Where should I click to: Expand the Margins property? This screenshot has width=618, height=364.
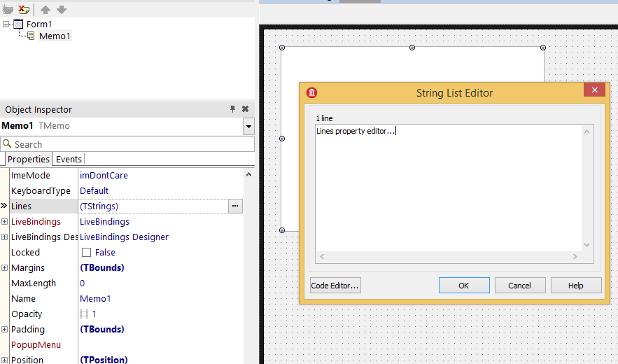[x=4, y=268]
